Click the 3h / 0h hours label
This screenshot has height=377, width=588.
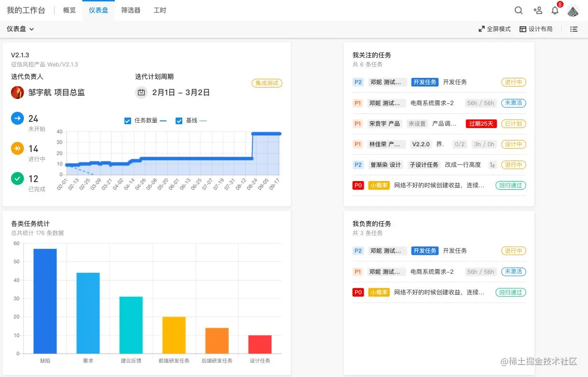484,144
